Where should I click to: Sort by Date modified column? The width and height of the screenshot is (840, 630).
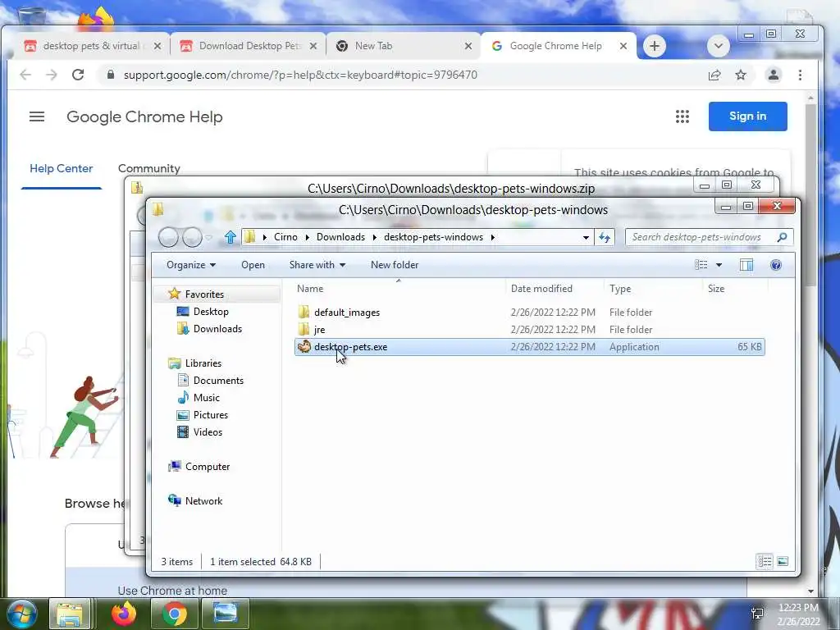tap(555, 288)
